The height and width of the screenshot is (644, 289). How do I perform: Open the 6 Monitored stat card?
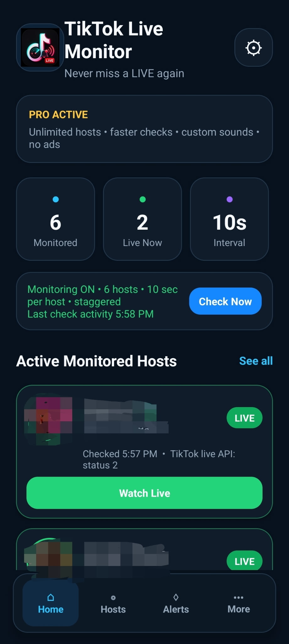click(x=56, y=219)
